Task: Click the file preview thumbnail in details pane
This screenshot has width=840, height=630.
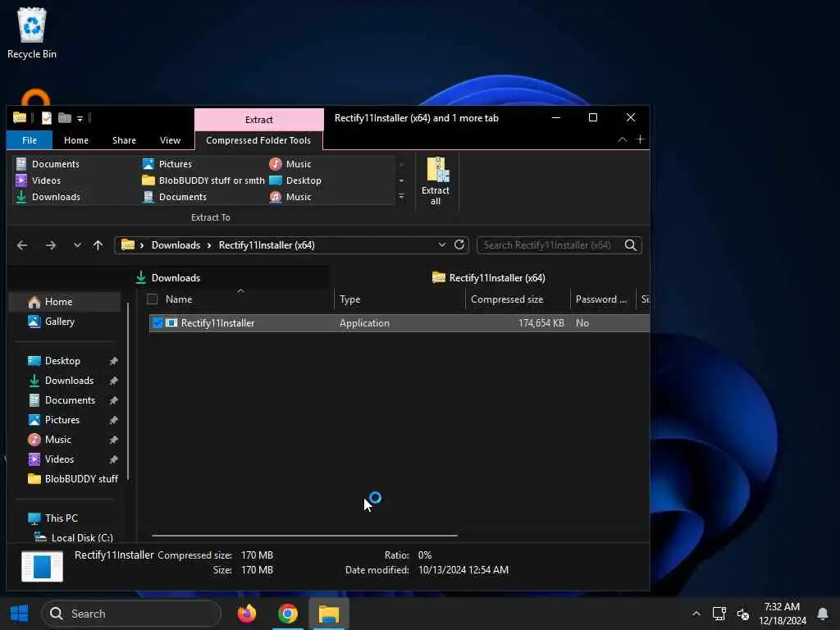Action: (42, 566)
